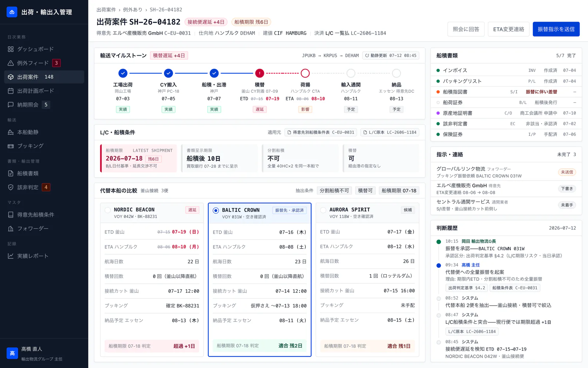
Task: Go to 納期照会 in the sidebar
Action: pos(44,105)
